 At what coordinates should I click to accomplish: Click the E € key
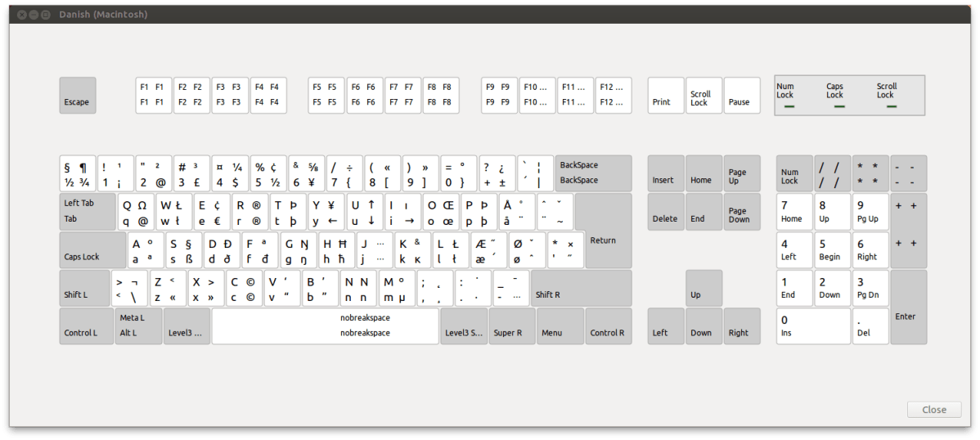click(x=211, y=211)
